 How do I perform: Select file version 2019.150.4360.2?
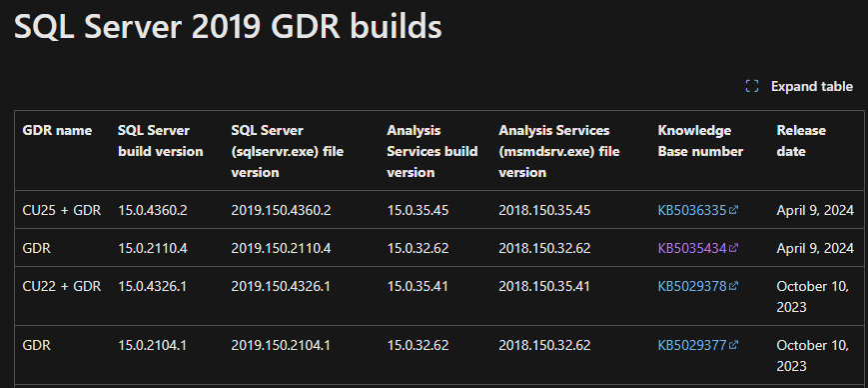click(281, 211)
